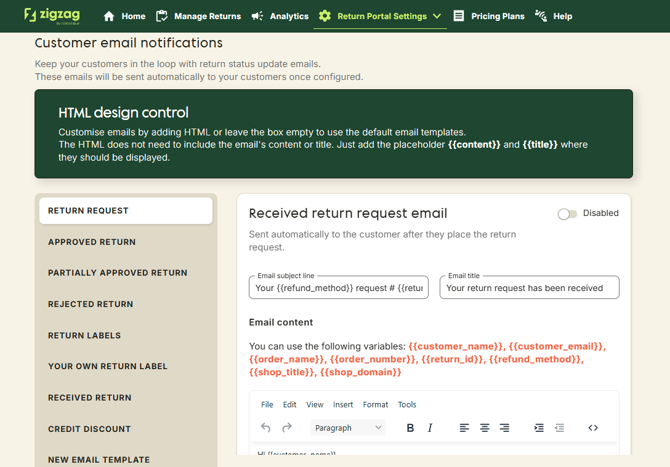Align email text right
Image resolution: width=670 pixels, height=467 pixels.
point(505,428)
